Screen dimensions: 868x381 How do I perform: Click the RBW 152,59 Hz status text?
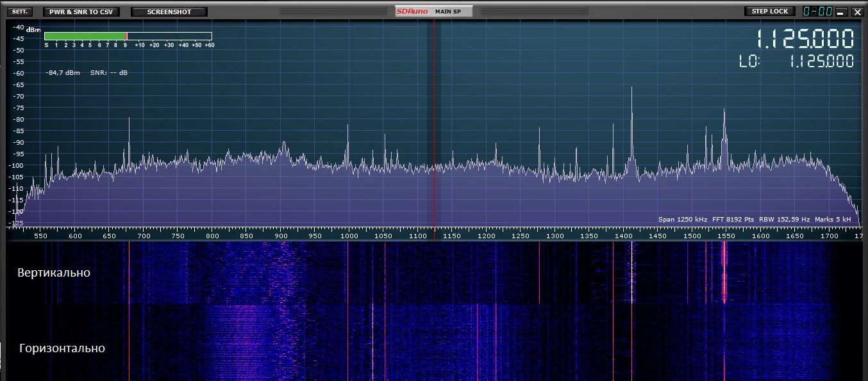coord(785,220)
